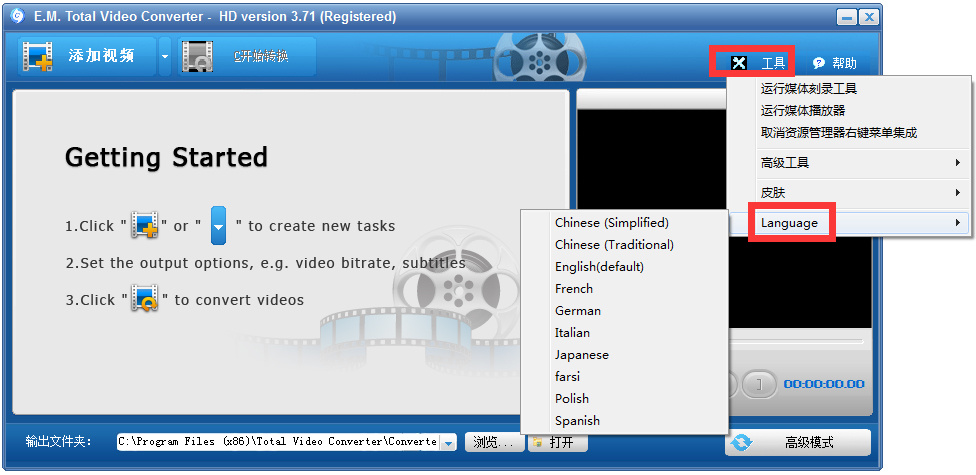Choose 运行媒体刻录工具 from the menu

pos(848,89)
